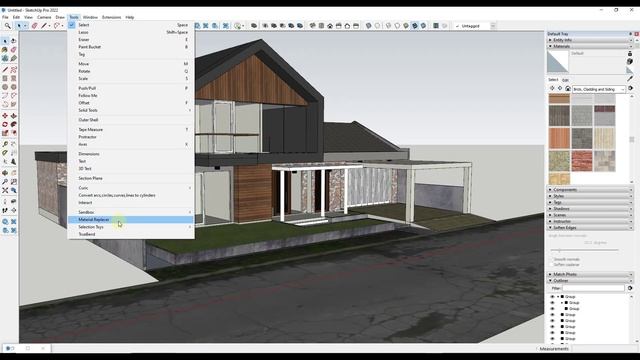Expand the Shadows panel
640x360 pixels.
(590, 209)
